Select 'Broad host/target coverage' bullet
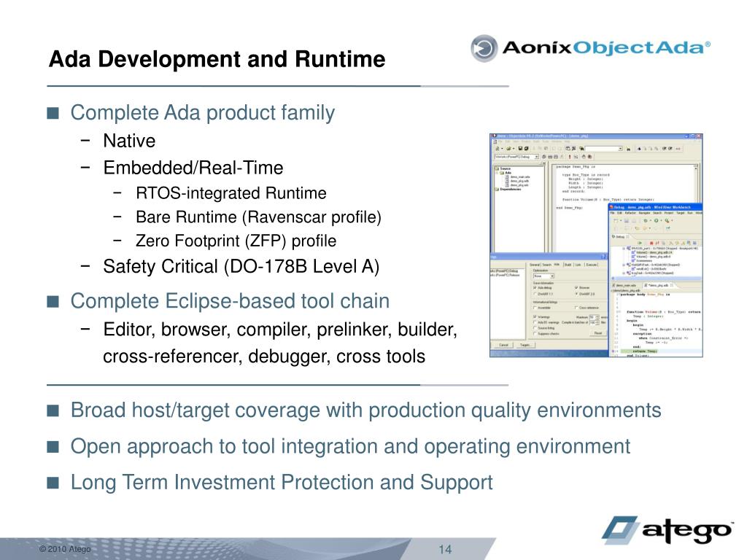 pos(366,411)
